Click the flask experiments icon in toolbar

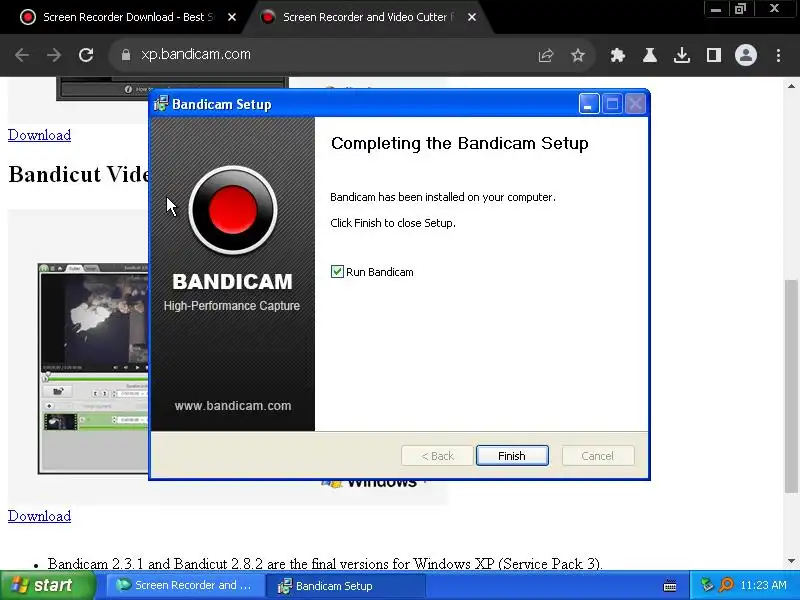pyautogui.click(x=649, y=55)
